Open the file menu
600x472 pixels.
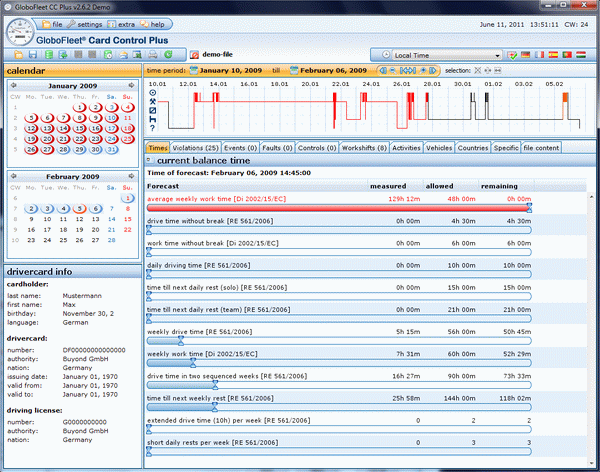[52, 24]
